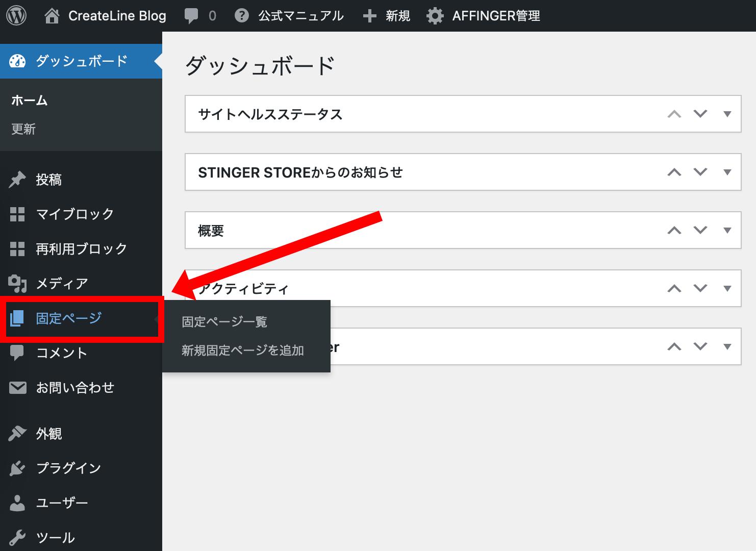Screen dimensions: 756x551
Task: Move STINGER STOREからのお知らせ widget up
Action: [x=674, y=172]
